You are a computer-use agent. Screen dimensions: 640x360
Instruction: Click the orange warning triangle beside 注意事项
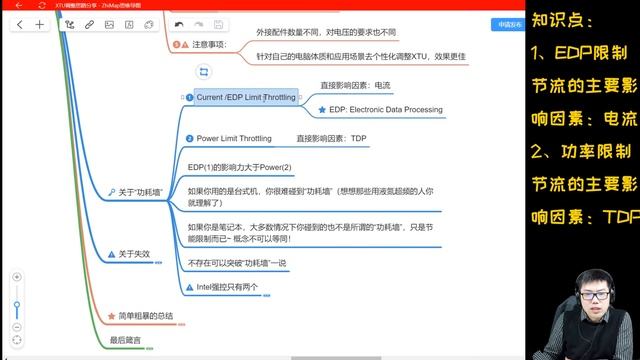click(x=185, y=44)
